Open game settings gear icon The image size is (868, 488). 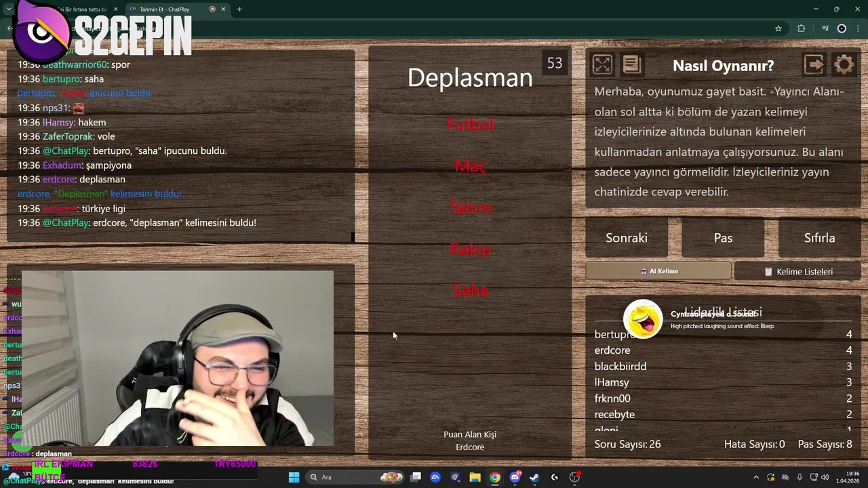click(x=844, y=65)
